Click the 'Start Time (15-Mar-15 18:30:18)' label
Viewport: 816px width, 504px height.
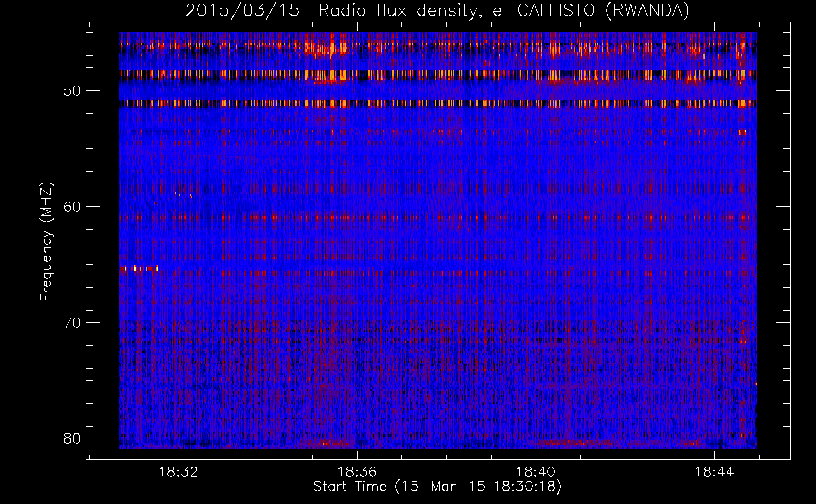coord(437,487)
